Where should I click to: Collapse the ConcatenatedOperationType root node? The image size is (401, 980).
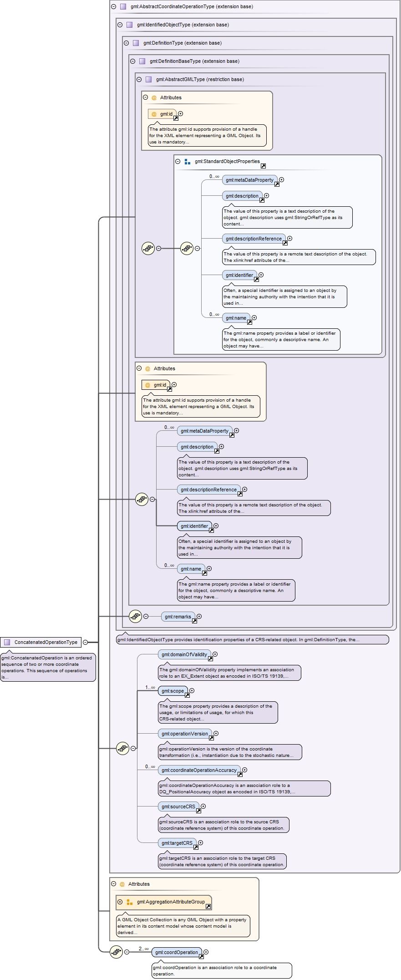[85, 642]
